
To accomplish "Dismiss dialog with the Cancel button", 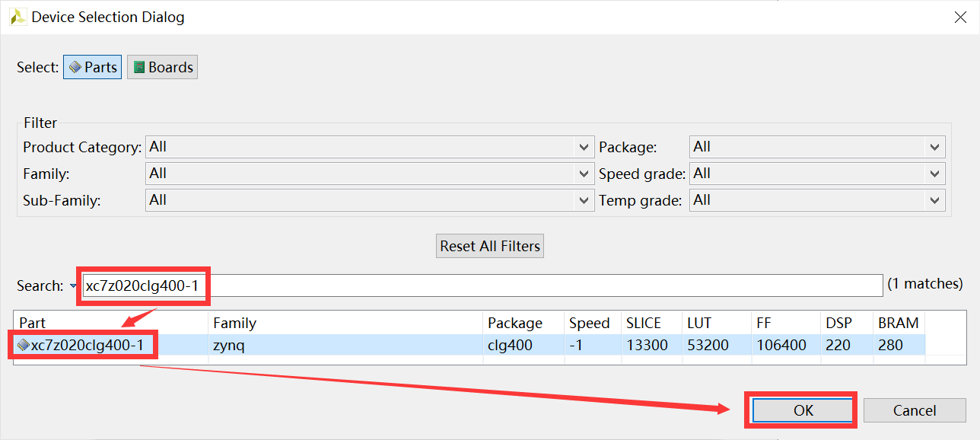I will coord(914,410).
